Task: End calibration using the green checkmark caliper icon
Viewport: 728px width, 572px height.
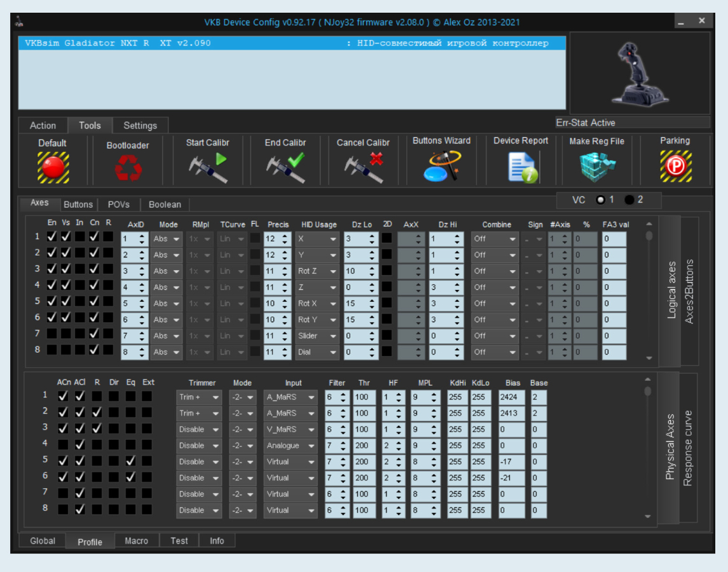Action: point(285,168)
